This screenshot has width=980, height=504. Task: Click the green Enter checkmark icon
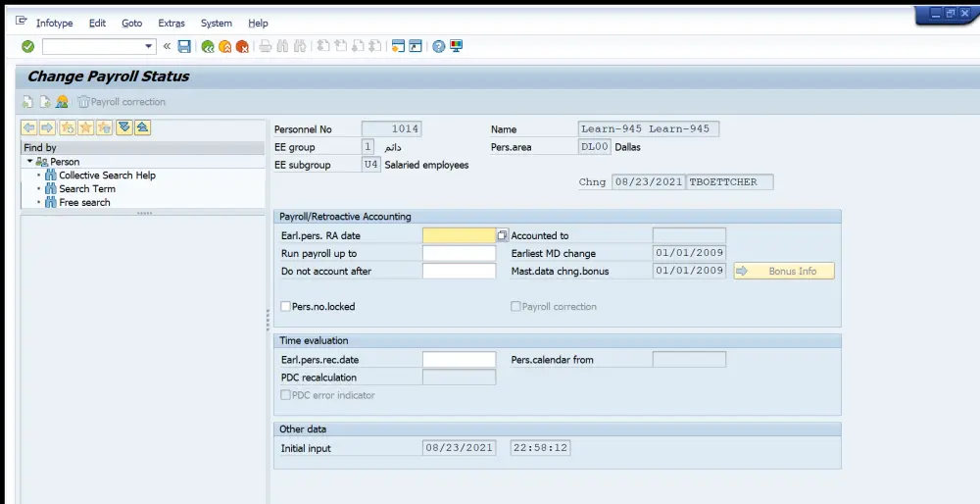pyautogui.click(x=27, y=46)
